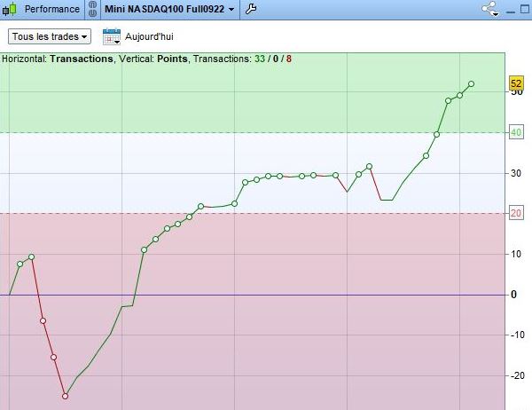Click the Vertical: Points axis label
Viewport: 532px width, 410px height.
153,59
